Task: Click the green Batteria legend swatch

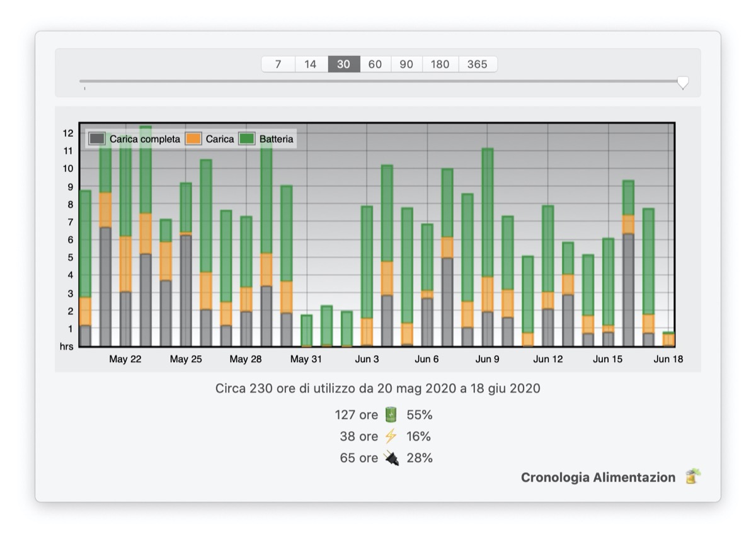Action: (x=247, y=139)
